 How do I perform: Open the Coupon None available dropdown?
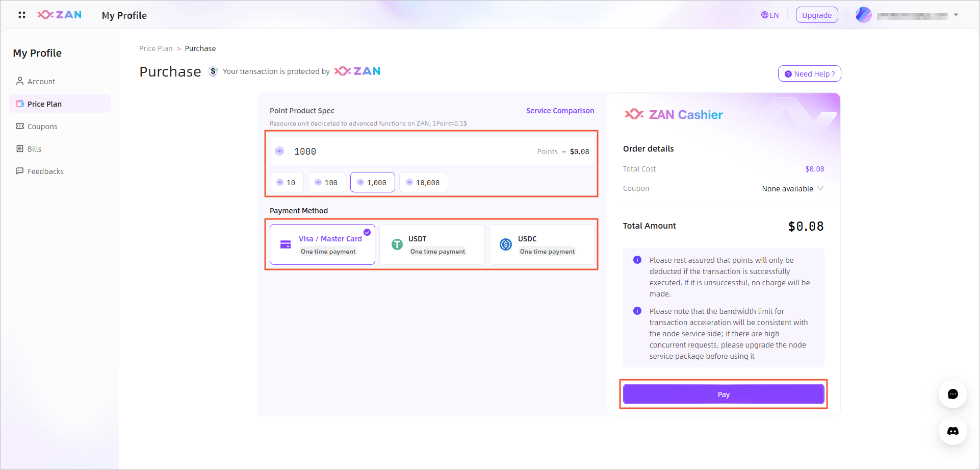pos(793,188)
